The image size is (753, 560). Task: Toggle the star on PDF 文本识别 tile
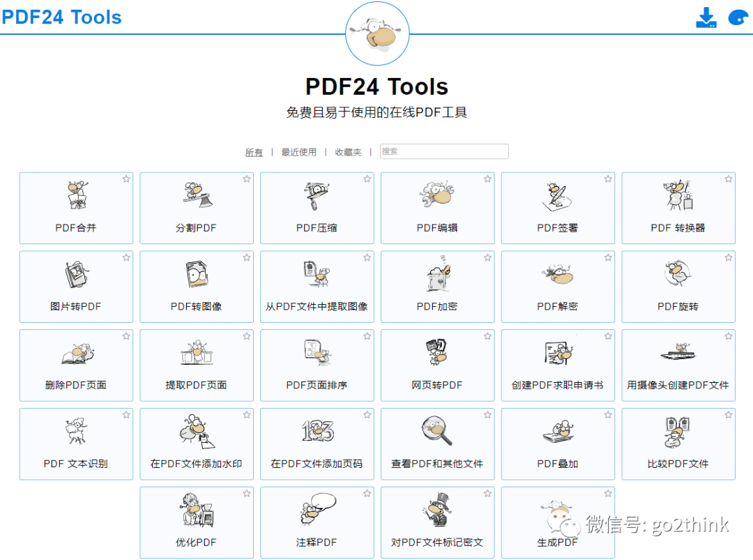coord(126,415)
